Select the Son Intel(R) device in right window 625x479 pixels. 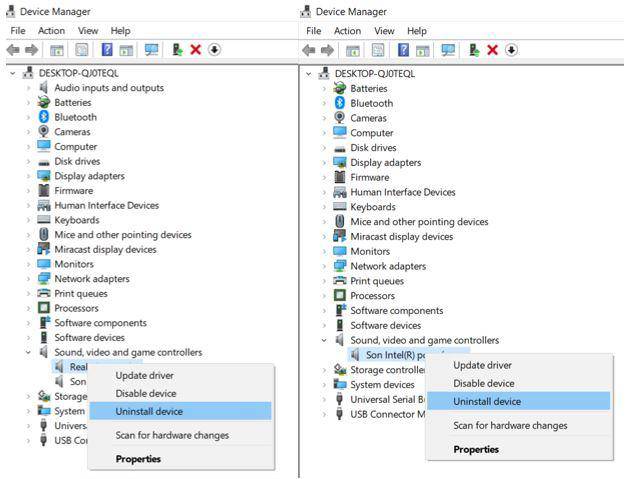point(400,355)
